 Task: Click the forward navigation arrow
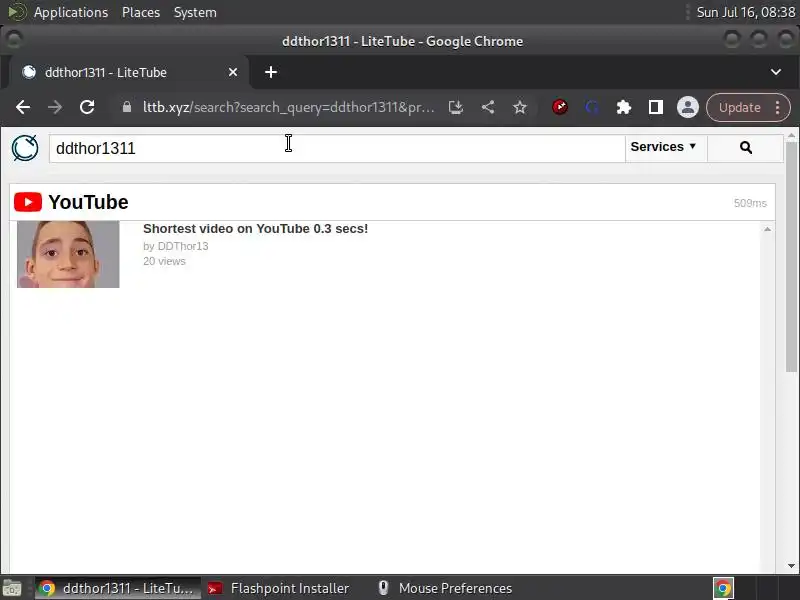click(x=55, y=107)
